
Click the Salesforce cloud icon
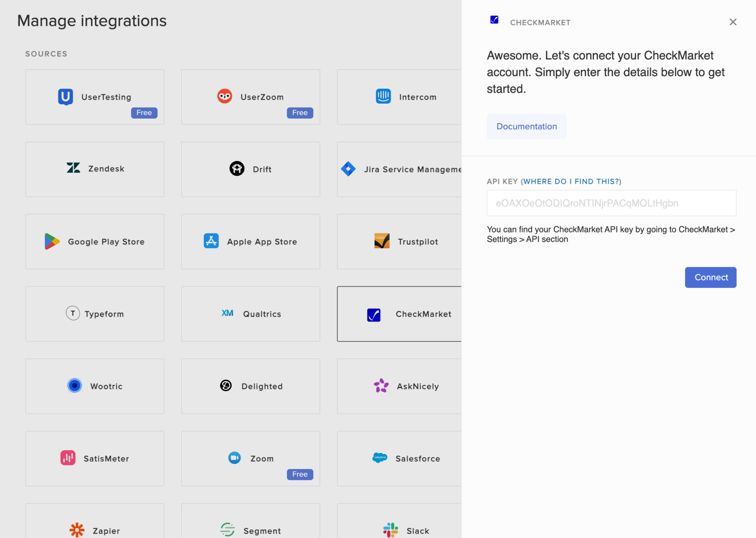[380, 458]
